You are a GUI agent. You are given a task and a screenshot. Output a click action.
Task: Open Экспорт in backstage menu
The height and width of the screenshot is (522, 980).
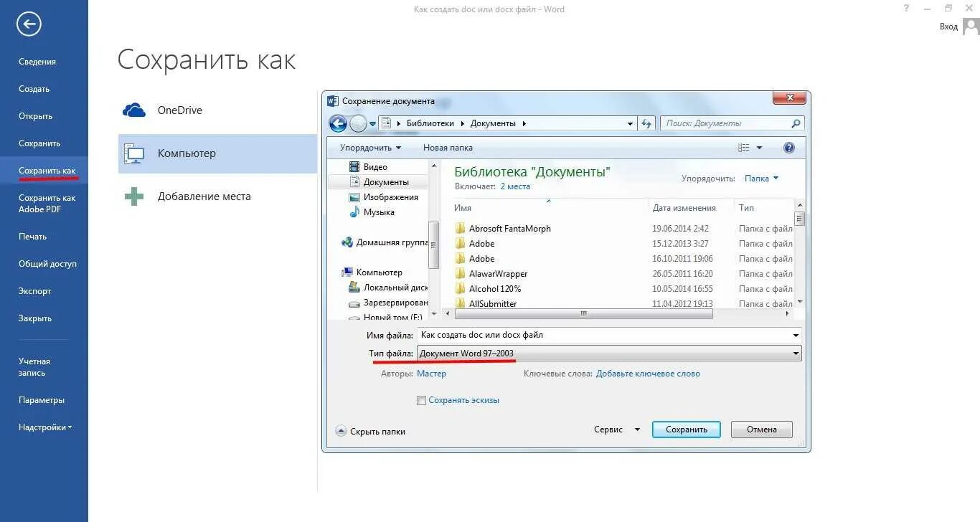click(x=34, y=291)
